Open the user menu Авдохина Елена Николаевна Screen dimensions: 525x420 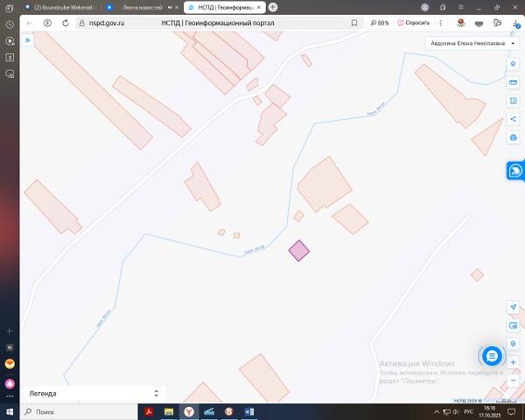point(472,43)
